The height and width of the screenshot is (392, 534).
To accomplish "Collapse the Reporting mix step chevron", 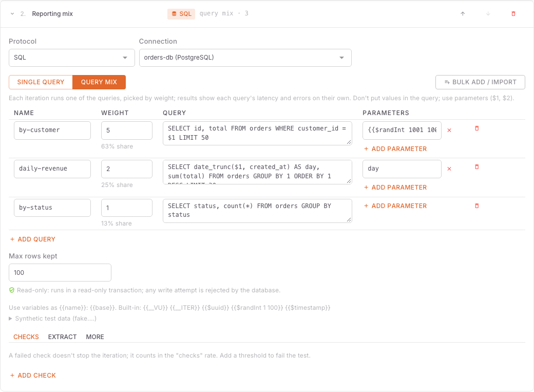I will 12,14.
